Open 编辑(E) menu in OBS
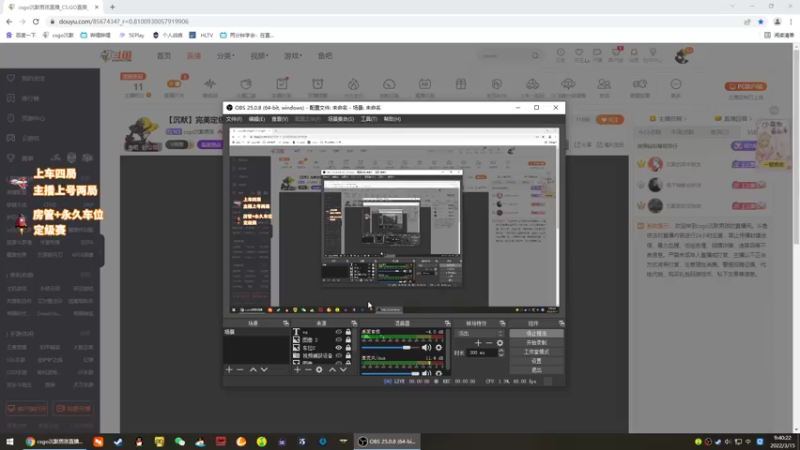Screen dimensions: 800x450 257,119
